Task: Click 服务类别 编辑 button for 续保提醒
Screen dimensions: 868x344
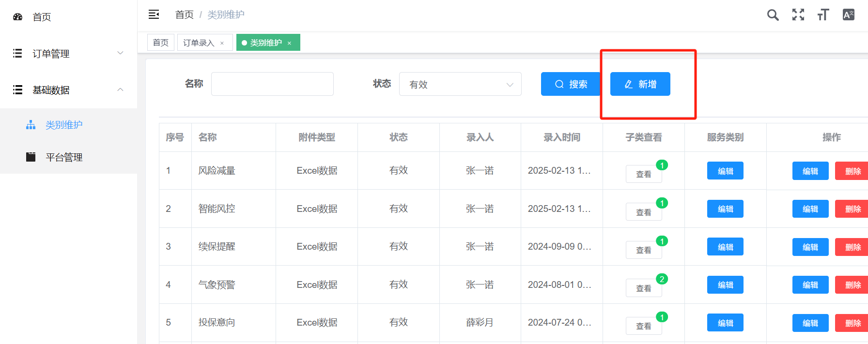Action: (725, 247)
